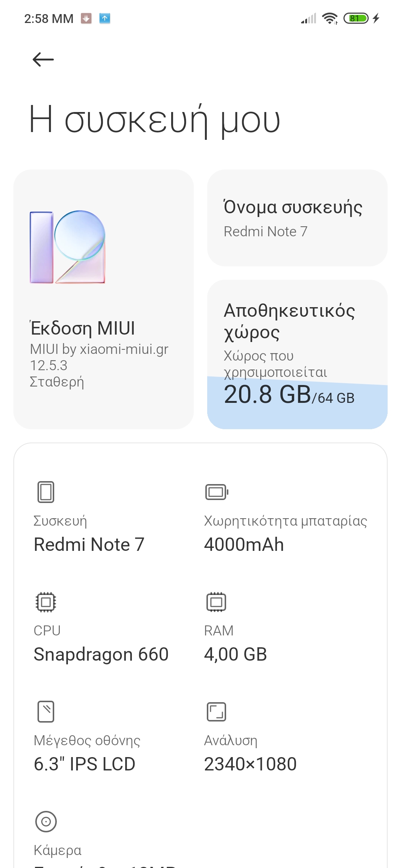The width and height of the screenshot is (401, 868).
Task: Tap the battery capacity icon
Action: pyautogui.click(x=216, y=492)
